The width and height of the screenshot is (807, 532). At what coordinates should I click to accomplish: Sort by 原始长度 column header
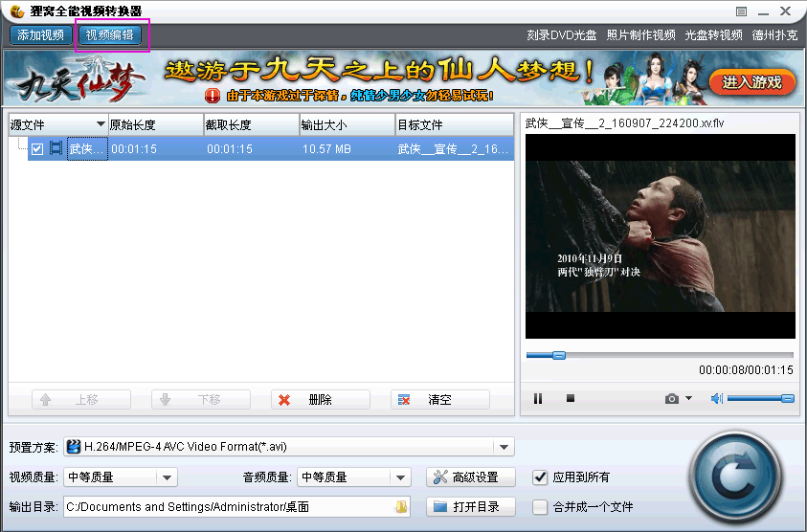[x=156, y=124]
